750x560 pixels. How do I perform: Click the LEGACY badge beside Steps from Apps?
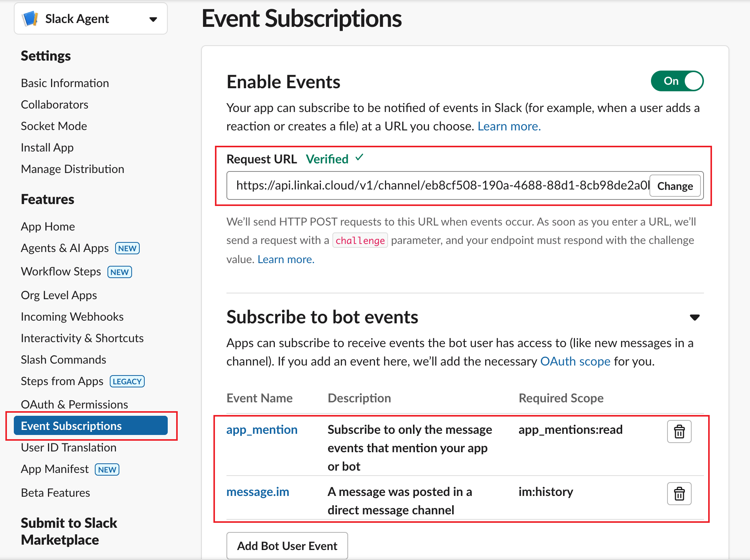click(127, 381)
